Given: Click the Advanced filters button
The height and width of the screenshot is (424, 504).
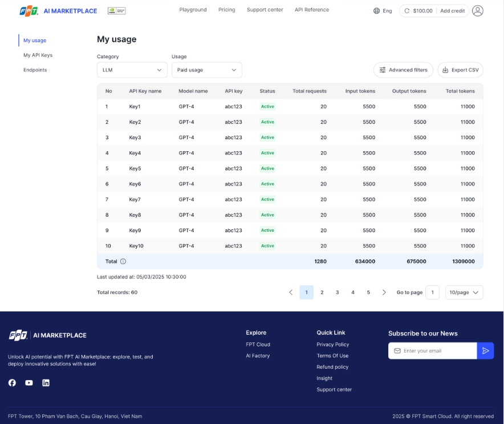Looking at the screenshot, I should (403, 70).
